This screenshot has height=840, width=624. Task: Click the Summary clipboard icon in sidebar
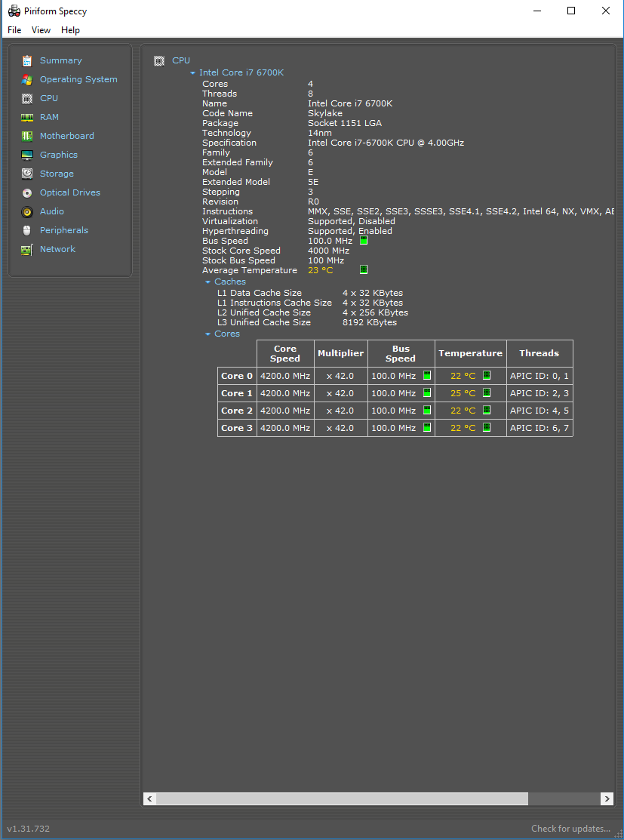click(27, 60)
